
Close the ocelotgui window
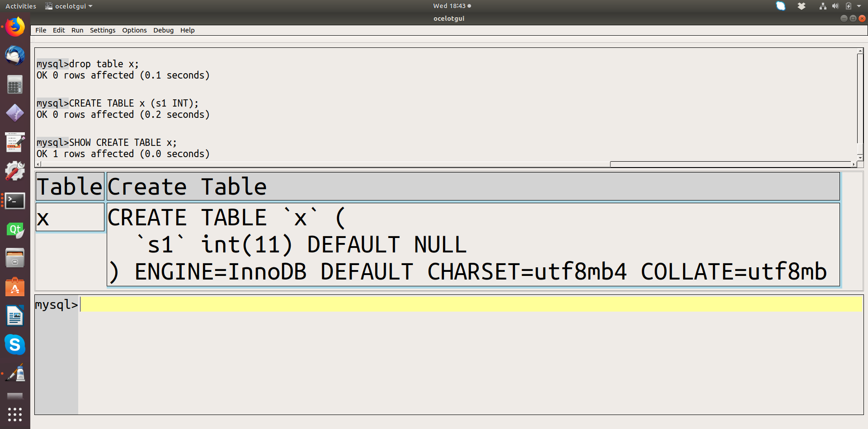click(x=862, y=19)
